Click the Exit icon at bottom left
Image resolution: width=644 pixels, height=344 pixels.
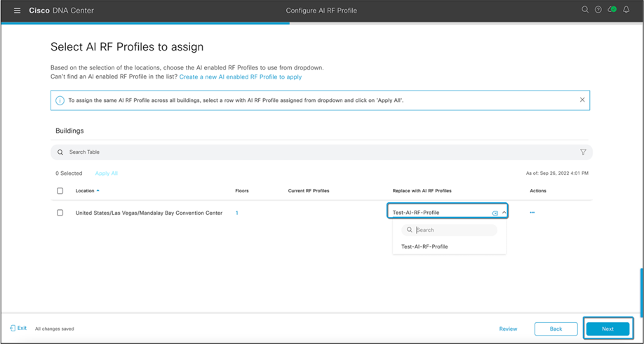point(13,329)
